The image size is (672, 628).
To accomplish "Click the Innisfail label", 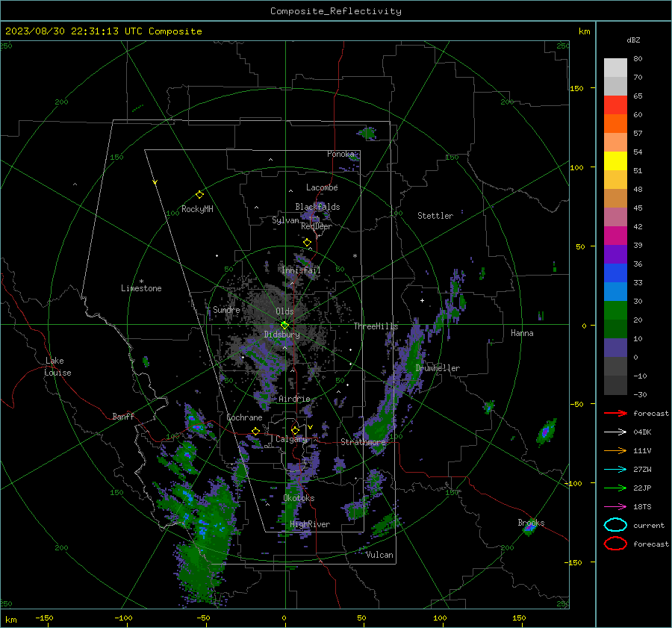I will [x=301, y=270].
